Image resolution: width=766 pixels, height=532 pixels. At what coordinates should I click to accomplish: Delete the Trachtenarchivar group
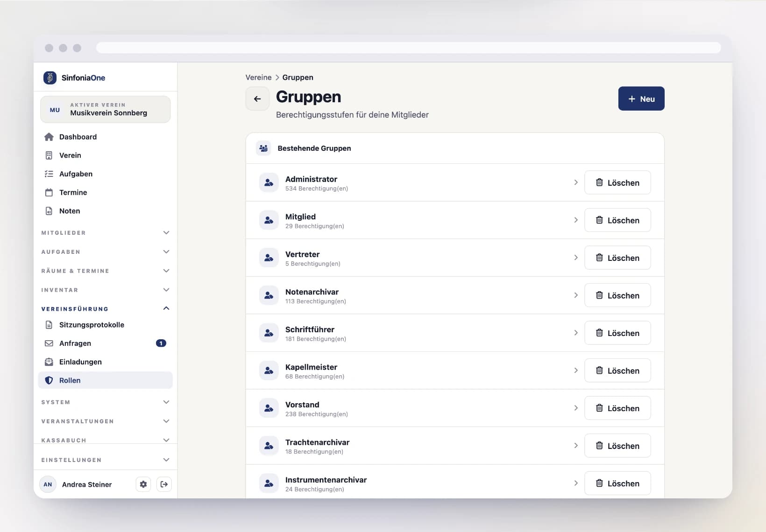coord(617,446)
